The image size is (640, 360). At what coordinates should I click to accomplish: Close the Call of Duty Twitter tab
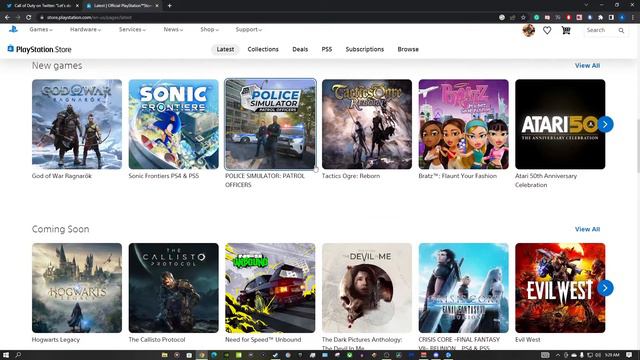click(77, 6)
